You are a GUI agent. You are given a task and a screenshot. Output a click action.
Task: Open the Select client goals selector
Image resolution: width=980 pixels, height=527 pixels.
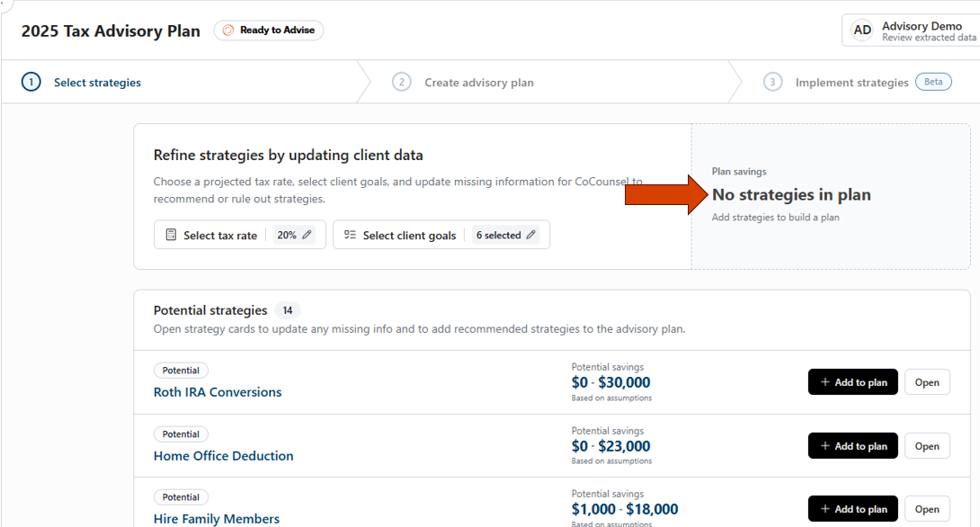[409, 236]
